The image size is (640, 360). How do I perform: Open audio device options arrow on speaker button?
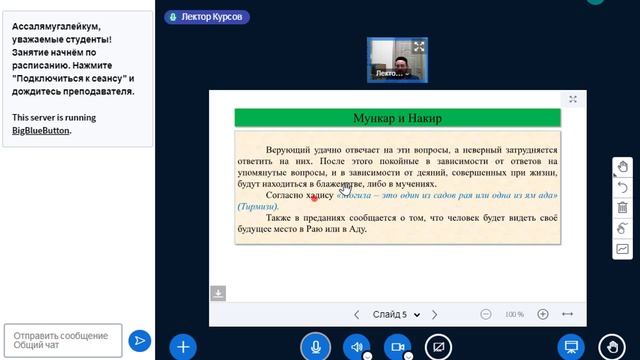367,356
